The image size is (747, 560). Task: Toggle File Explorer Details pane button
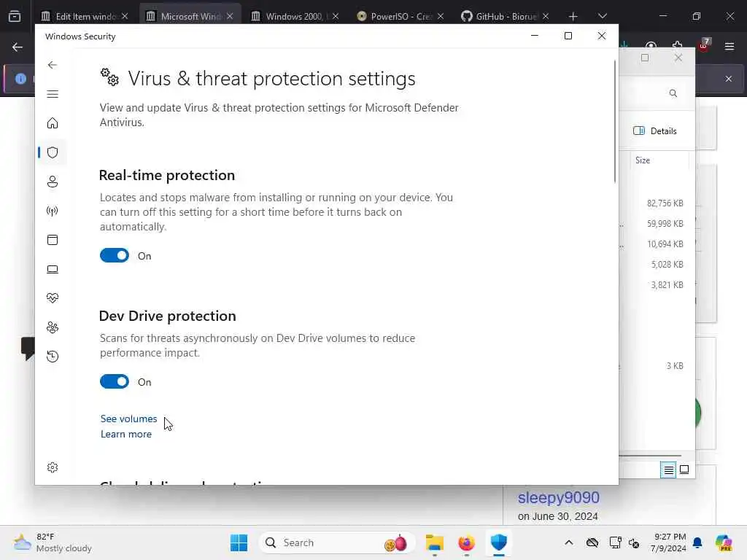coord(655,131)
